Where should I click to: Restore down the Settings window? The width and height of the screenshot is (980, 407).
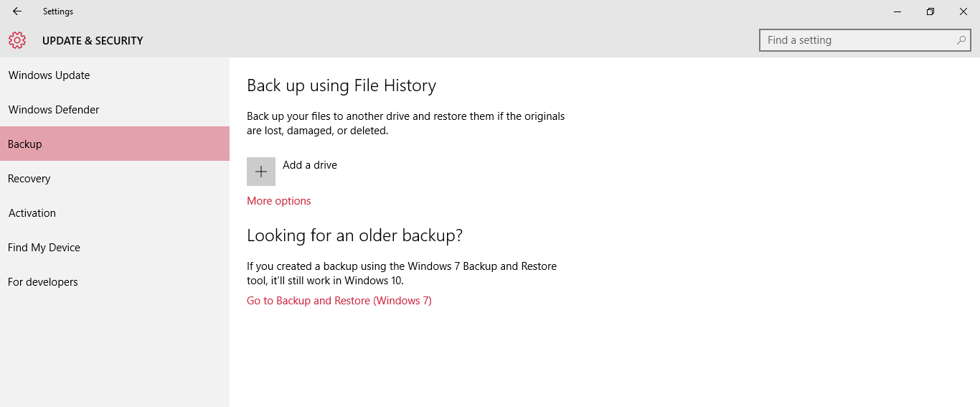[930, 11]
